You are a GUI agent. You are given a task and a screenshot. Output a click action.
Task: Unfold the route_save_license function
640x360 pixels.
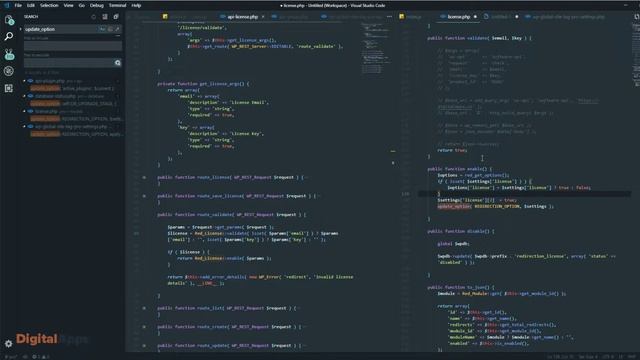click(144, 196)
